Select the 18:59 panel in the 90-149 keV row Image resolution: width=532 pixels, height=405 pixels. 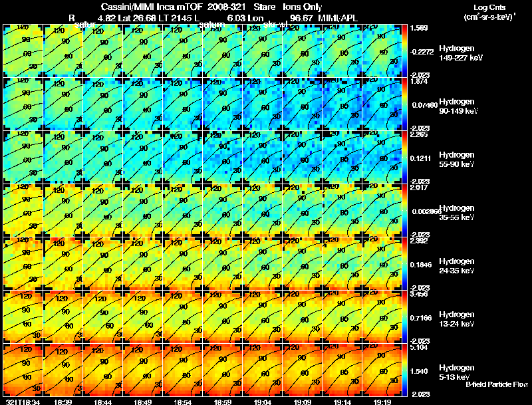point(223,104)
